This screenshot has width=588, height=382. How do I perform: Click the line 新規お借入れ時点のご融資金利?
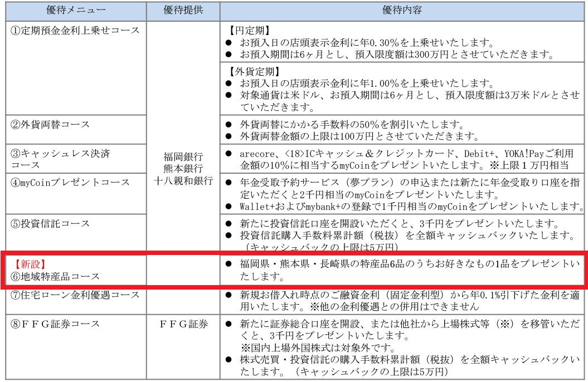[x=410, y=295]
